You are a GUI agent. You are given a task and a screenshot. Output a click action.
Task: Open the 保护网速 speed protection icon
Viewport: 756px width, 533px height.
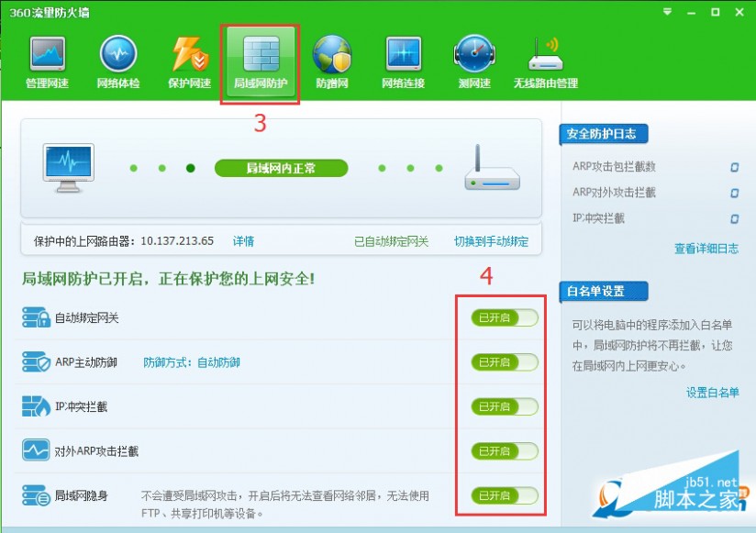click(x=190, y=62)
